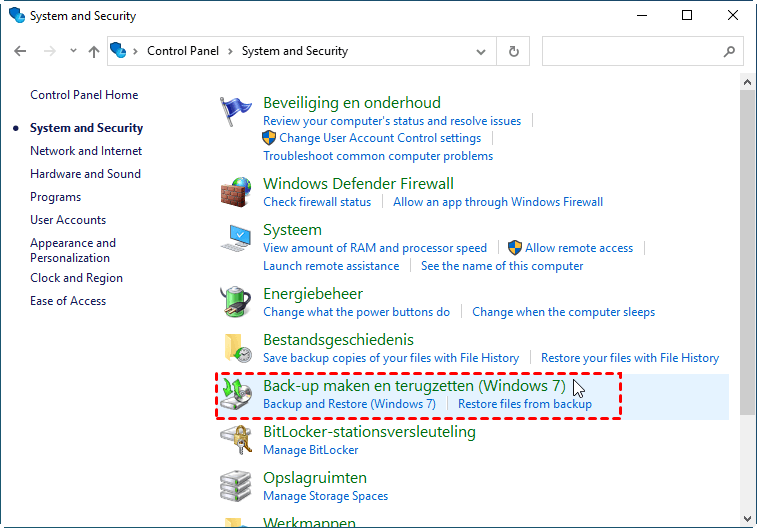The image size is (757, 528).
Task: Click the shield icon beside Allow remote access
Action: (515, 248)
